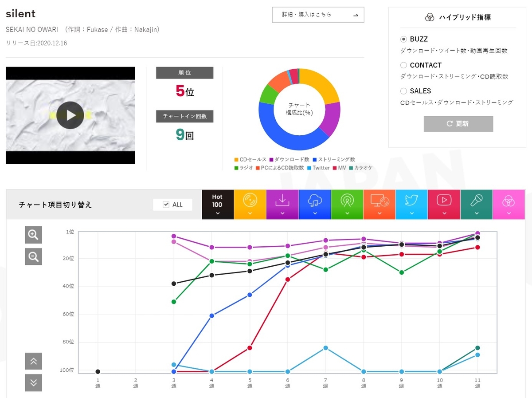Select the SALES radio button

coord(403,91)
